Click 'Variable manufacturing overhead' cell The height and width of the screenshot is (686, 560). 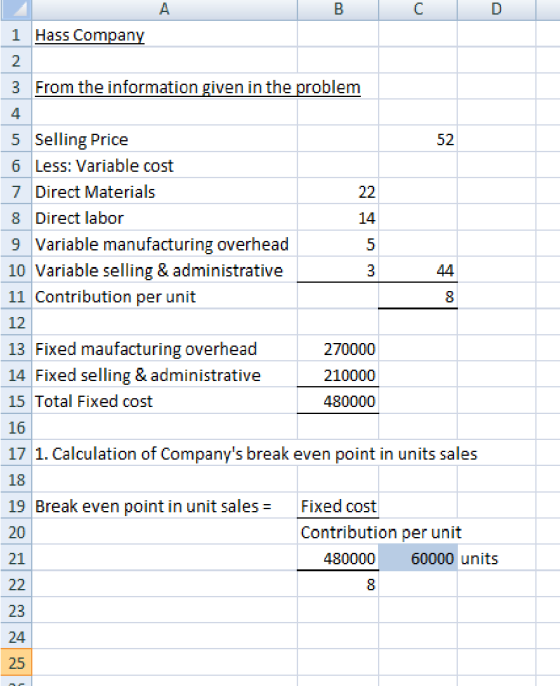[164, 244]
